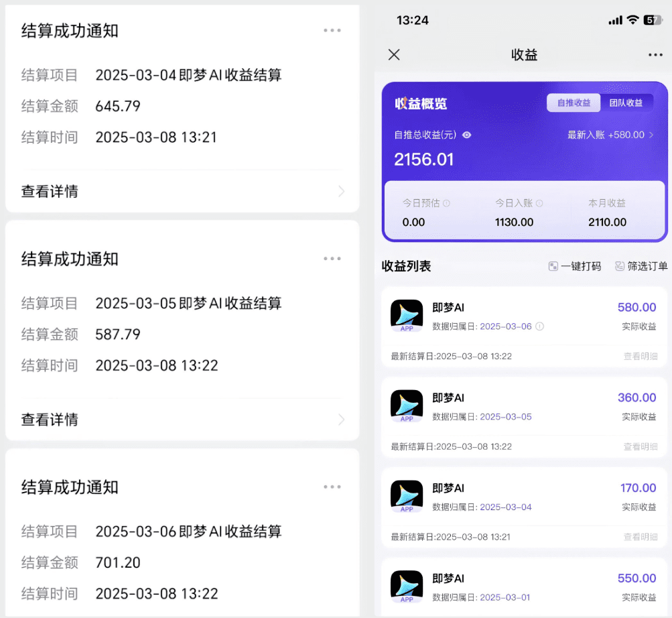Toggle eye icon to hide 自推总收益 amount
Screen dimensions: 672x618
click(x=467, y=135)
